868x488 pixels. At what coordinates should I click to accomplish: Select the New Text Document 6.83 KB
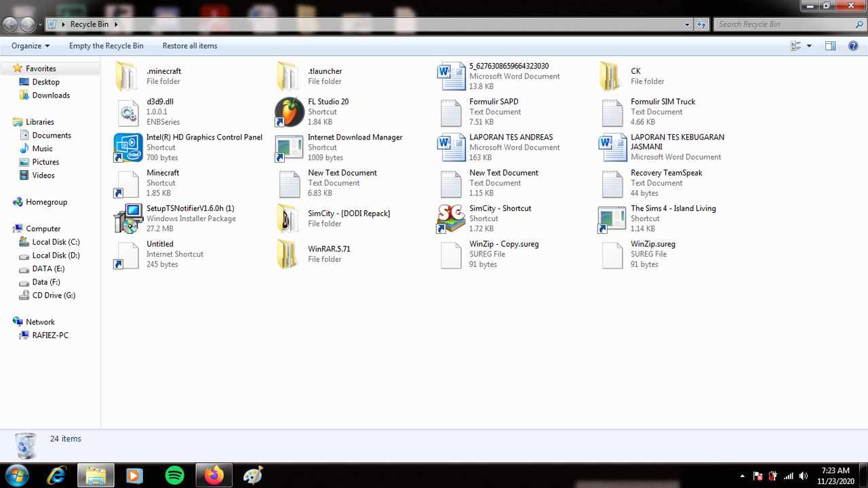289,183
